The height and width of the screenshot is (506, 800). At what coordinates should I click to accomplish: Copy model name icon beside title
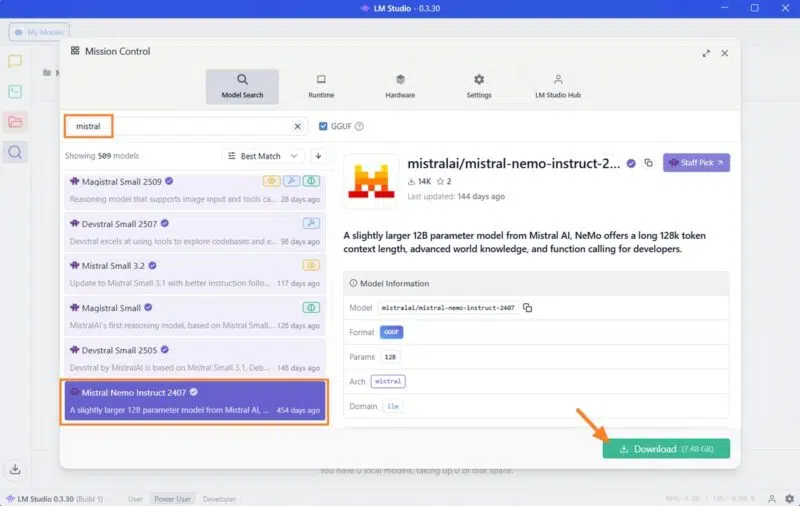coord(648,163)
